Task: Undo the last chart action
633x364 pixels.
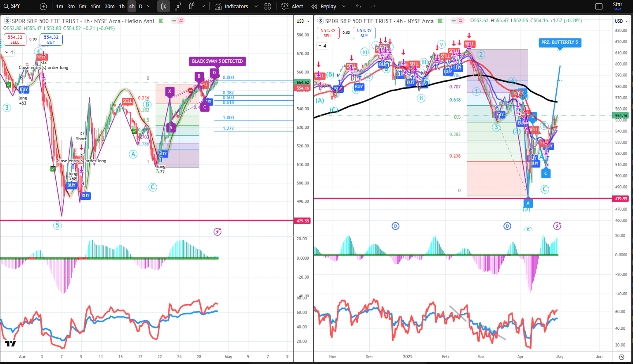Action: [x=359, y=6]
